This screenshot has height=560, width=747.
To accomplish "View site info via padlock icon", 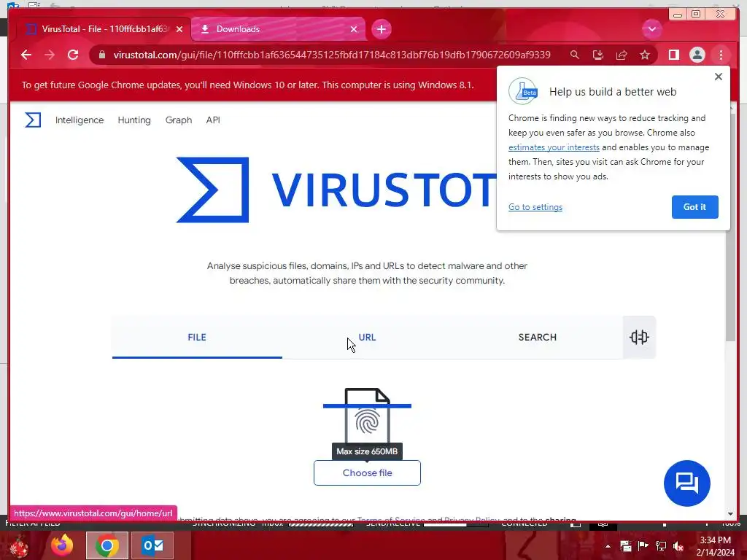I will [102, 55].
